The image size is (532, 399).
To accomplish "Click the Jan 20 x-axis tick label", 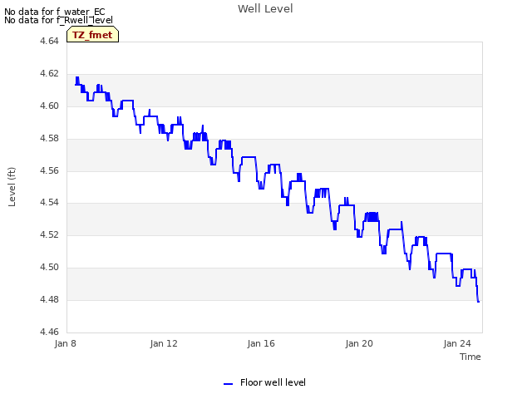I will coord(359,343).
